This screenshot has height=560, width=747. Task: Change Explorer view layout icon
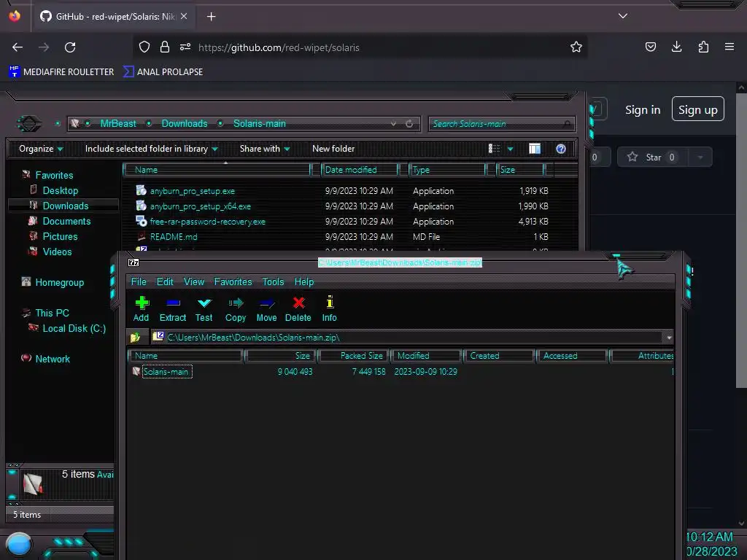point(494,149)
